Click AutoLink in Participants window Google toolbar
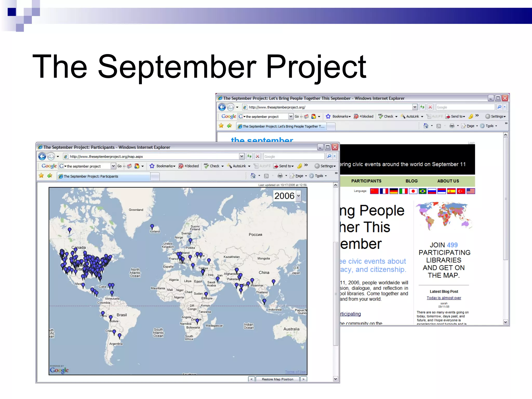This screenshot has width=532, height=399. [238, 166]
